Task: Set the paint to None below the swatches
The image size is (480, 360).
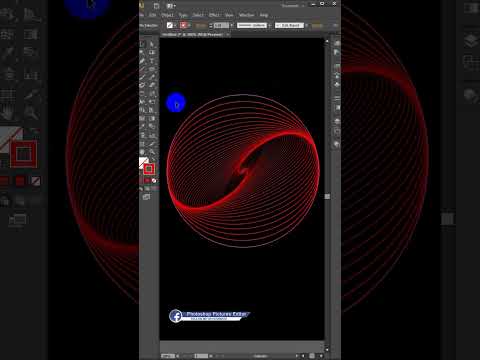Action: (154, 181)
